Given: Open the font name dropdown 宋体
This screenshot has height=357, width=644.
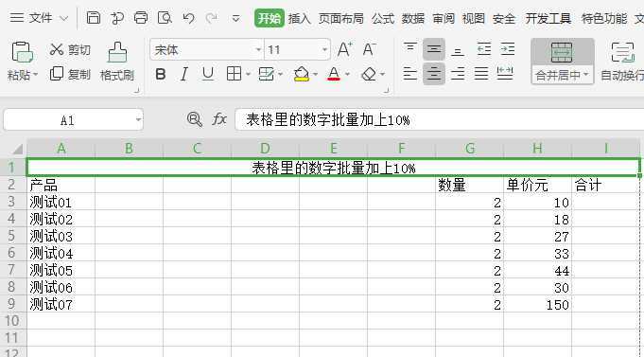Looking at the screenshot, I should 258,50.
